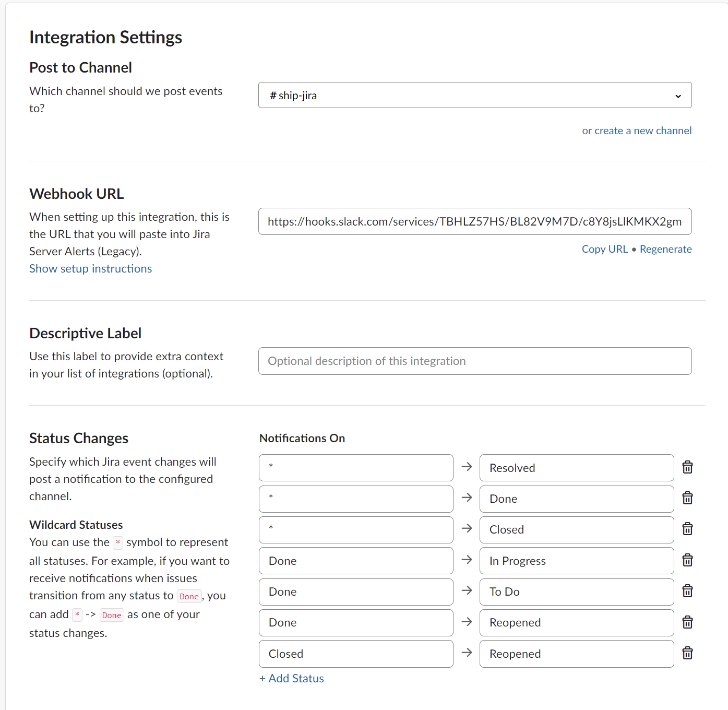
Task: Delete the wildcard to Closed status row
Action: (687, 529)
